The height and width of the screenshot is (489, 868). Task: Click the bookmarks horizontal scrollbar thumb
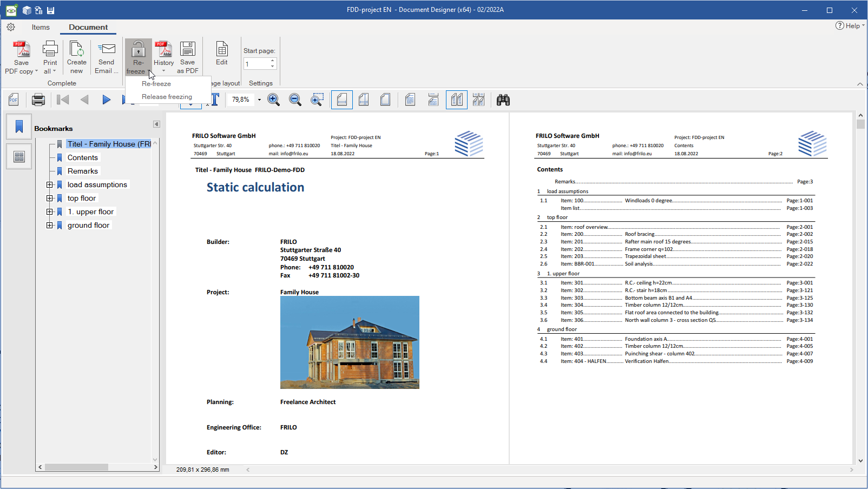(x=76, y=467)
